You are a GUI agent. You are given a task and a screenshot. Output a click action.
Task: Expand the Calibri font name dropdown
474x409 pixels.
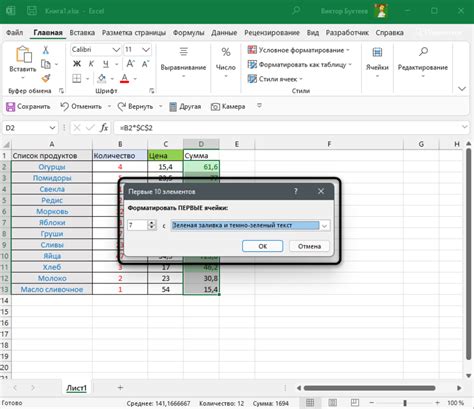tap(116, 50)
